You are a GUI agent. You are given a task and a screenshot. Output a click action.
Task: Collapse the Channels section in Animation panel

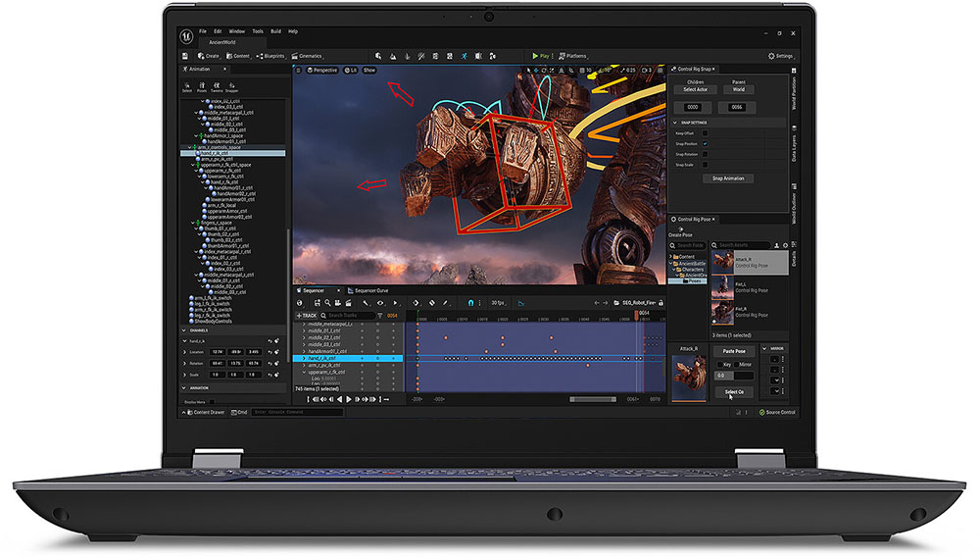(184, 330)
